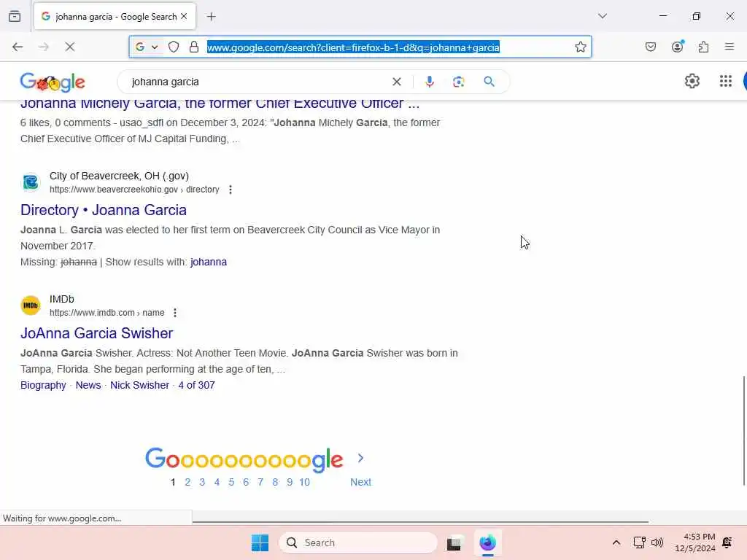Click the City of Beavercreek, OH site name
The height and width of the screenshot is (560, 747).
[119, 176]
